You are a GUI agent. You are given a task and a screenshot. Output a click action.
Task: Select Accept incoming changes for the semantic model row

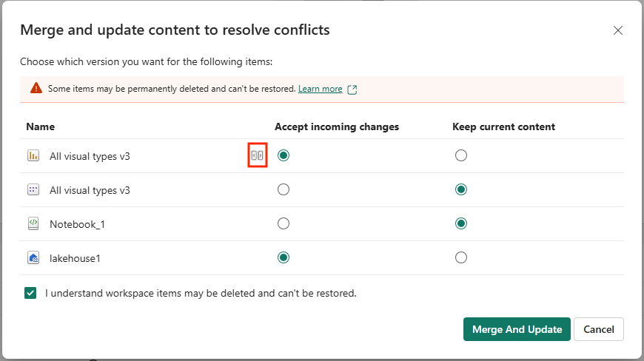[x=284, y=189]
